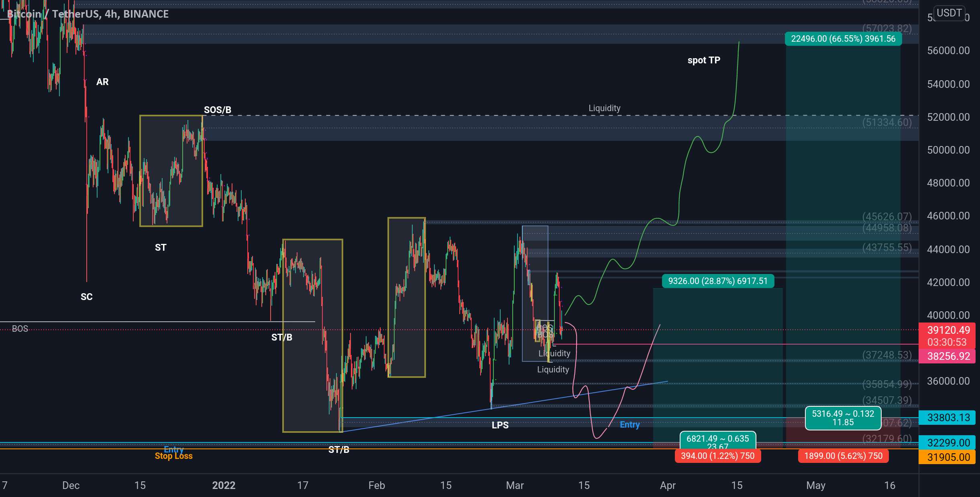Select the '9326.00 (28.87%) 6917.51' profit label

tap(718, 281)
